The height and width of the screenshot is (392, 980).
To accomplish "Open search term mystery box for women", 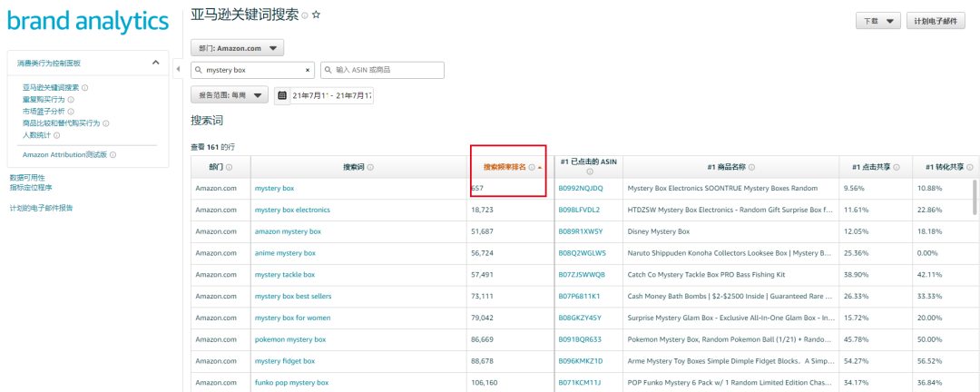I will [292, 318].
